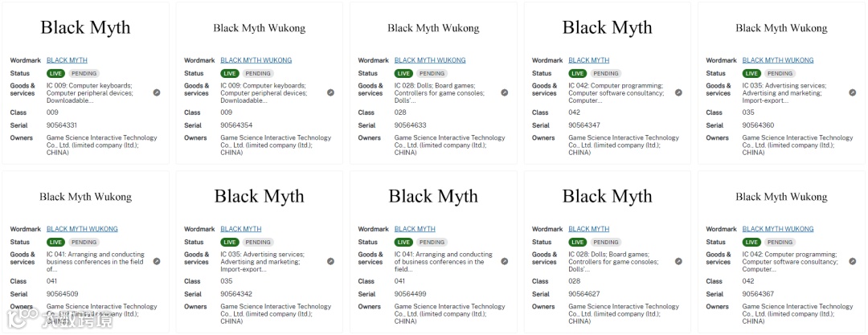Open BLACK MYTH WUKONG link, serial 90564367
The image size is (868, 335).
click(778, 229)
